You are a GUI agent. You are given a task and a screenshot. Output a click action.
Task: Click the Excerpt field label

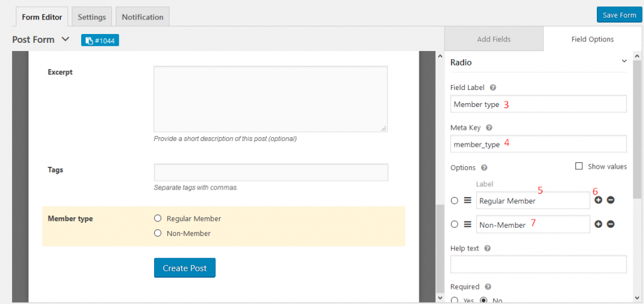pos(60,72)
